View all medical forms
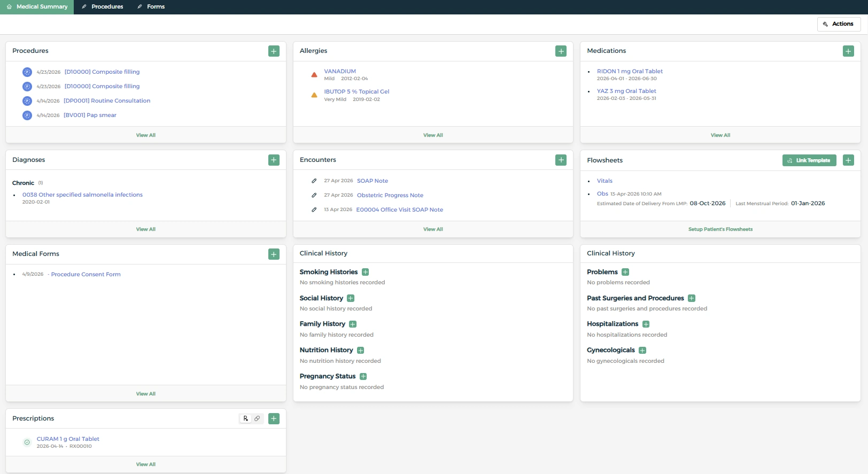Screen dimensions: 868x474 click(x=145, y=394)
